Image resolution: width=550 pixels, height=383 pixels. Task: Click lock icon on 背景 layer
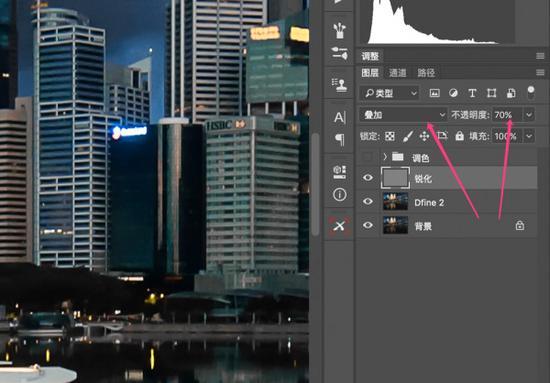point(520,225)
